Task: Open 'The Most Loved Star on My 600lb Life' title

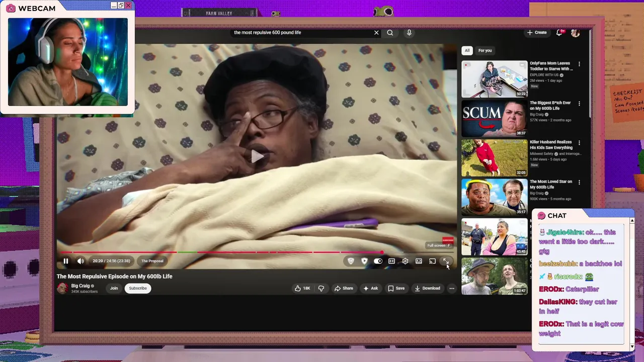Action: pyautogui.click(x=551, y=184)
